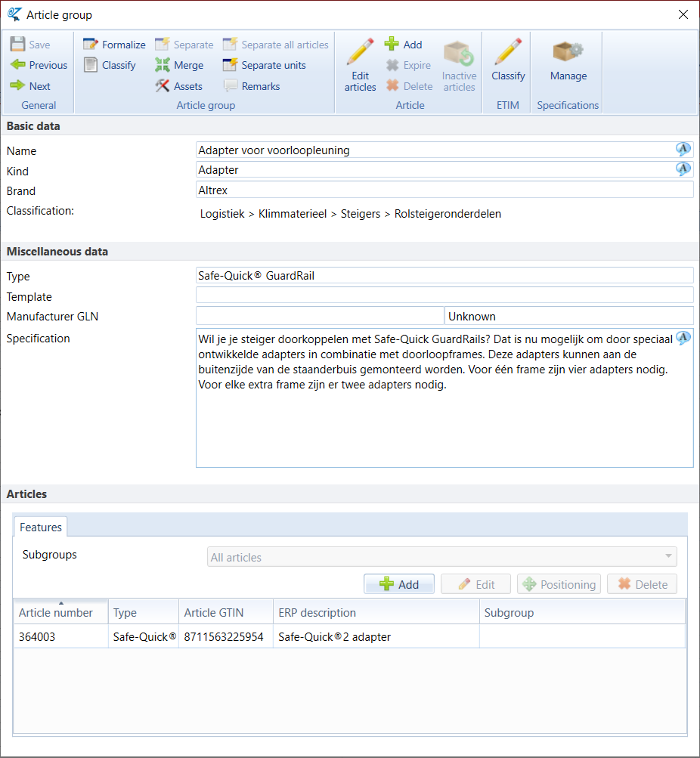Click the translate icon in the Specification box

[683, 337]
